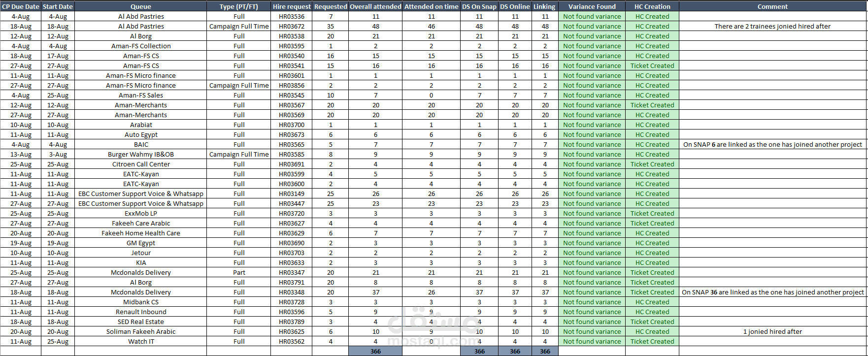Screen dimensions: 868x356
Task: Select hire request cell HR03536
Action: coord(292,16)
